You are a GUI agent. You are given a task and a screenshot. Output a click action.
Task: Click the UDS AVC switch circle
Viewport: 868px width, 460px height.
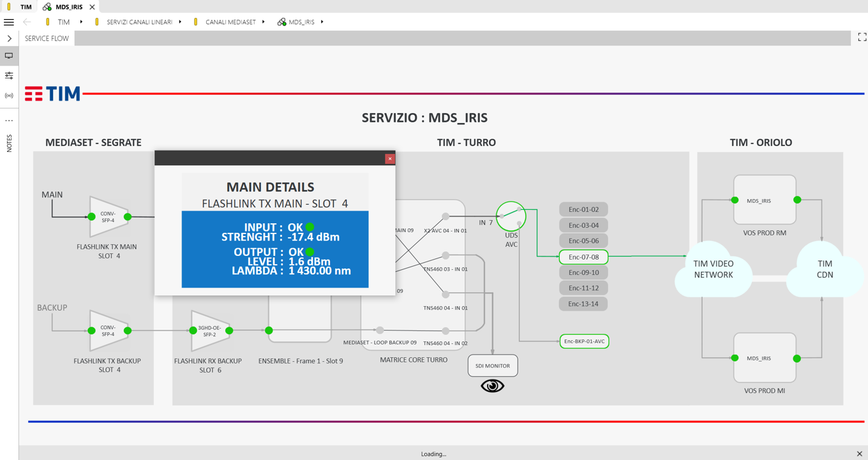[511, 216]
